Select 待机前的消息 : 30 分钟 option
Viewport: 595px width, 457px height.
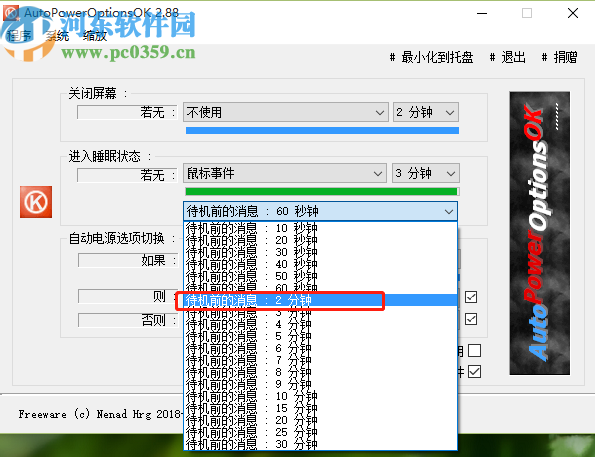click(x=321, y=444)
